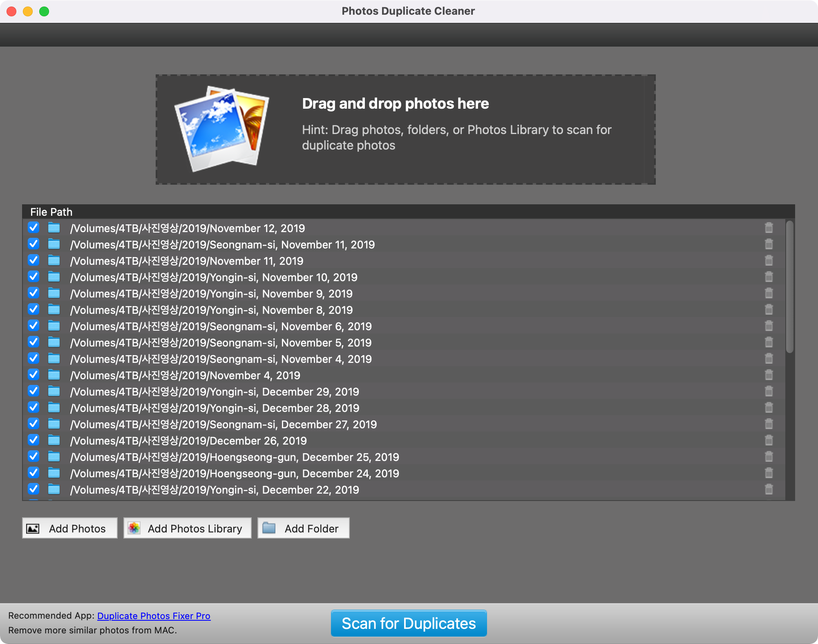Deselect Hoengseong-gun, December 24, 2019 checkbox
Viewport: 818px width, 644px height.
pyautogui.click(x=34, y=473)
